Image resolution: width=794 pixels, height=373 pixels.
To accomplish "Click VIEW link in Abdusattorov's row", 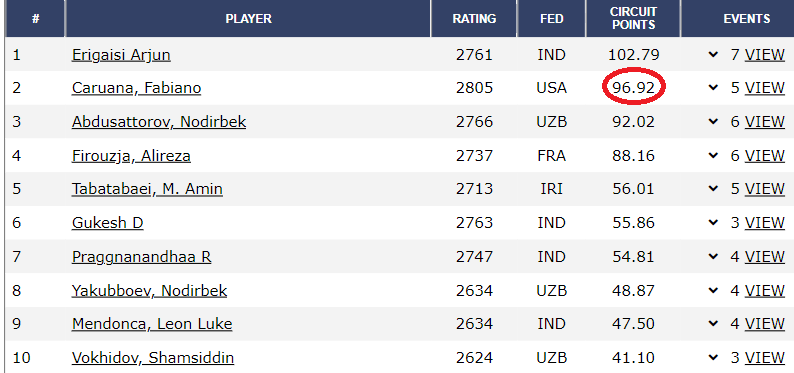I will [765, 122].
